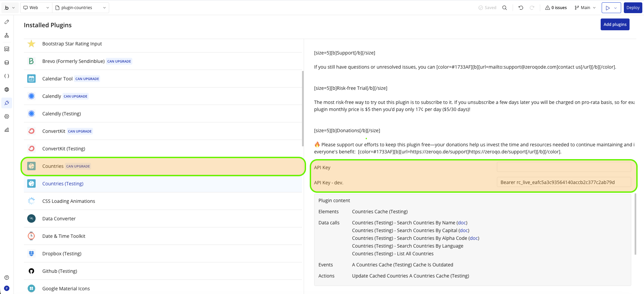Expand the Main branch dropdown

(585, 8)
